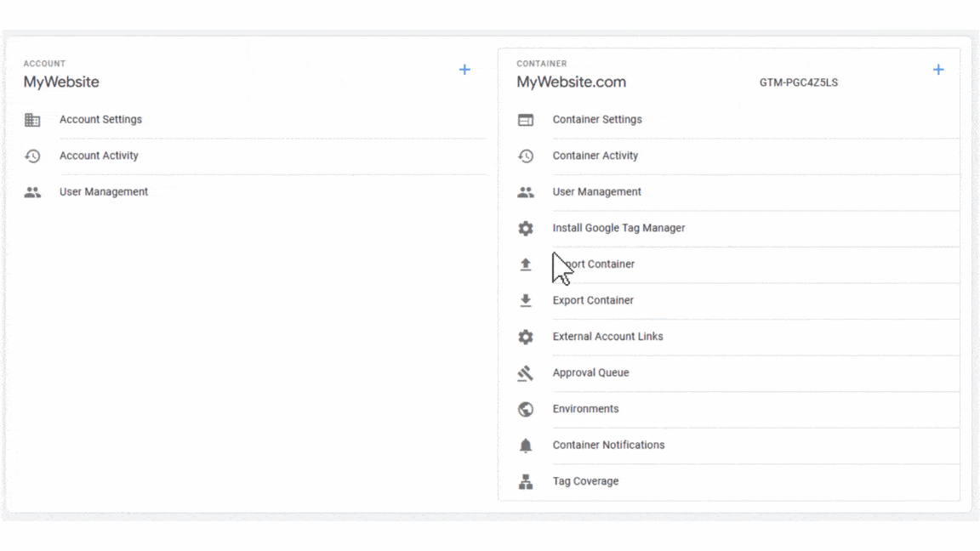
Task: Open User Management under the container
Action: point(597,192)
